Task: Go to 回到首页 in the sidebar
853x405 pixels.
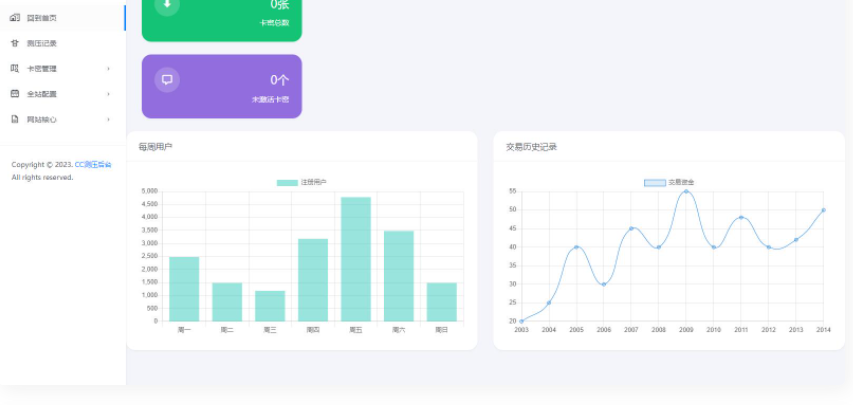Action: click(x=42, y=18)
